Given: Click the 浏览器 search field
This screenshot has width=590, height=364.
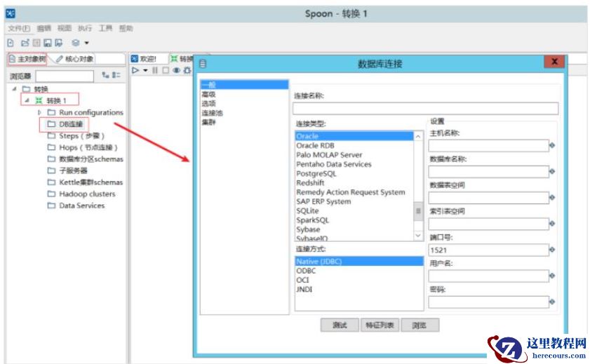Looking at the screenshot, I should (65, 76).
